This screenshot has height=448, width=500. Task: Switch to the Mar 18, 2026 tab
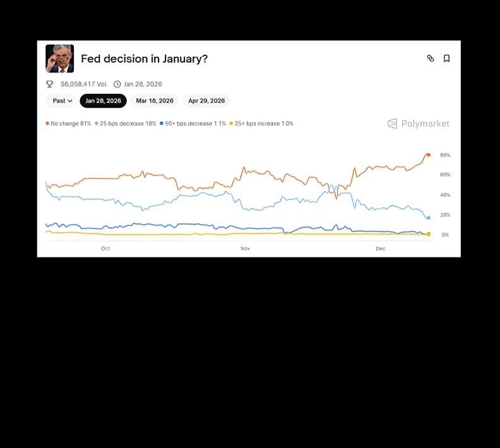click(155, 101)
